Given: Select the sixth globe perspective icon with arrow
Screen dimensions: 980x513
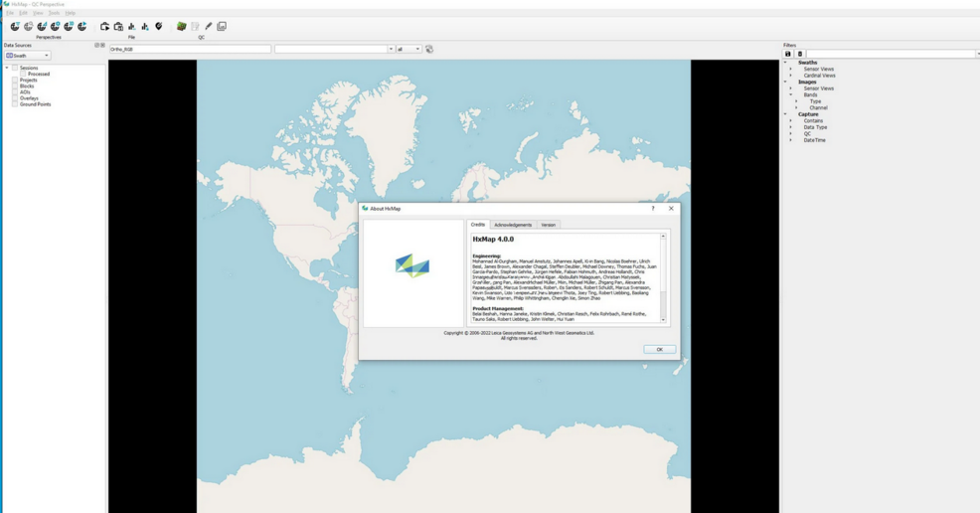Looking at the screenshot, I should 82,26.
